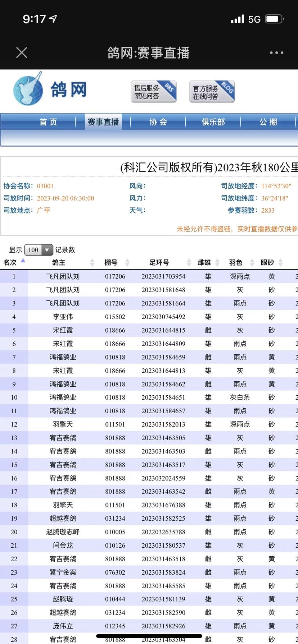Click release time value 2023-09-20 06:30:00

[x=66, y=198]
